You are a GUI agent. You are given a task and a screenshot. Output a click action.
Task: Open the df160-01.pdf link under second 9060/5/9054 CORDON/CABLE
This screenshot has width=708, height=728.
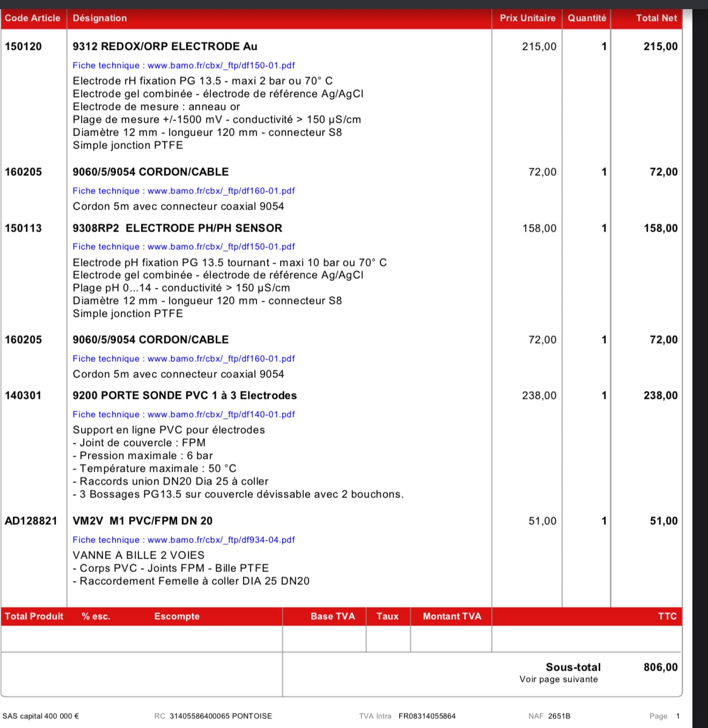[x=221, y=359]
